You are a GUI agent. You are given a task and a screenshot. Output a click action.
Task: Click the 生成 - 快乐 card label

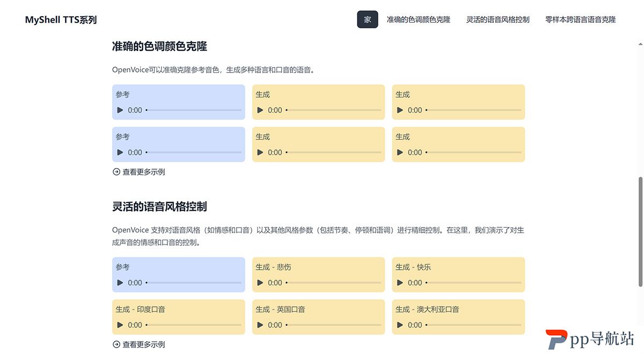point(413,267)
